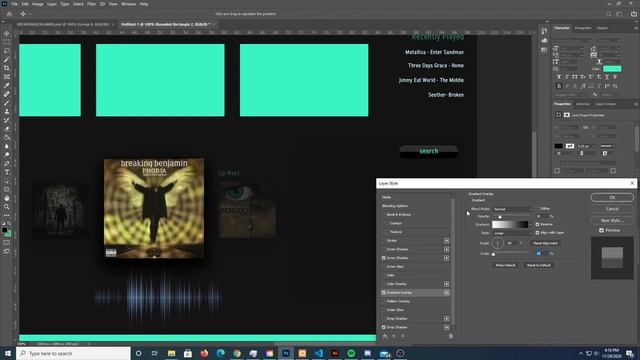Viewport: 640px width, 360px height.
Task: Click the Character panel text color swatch
Action: click(612, 69)
